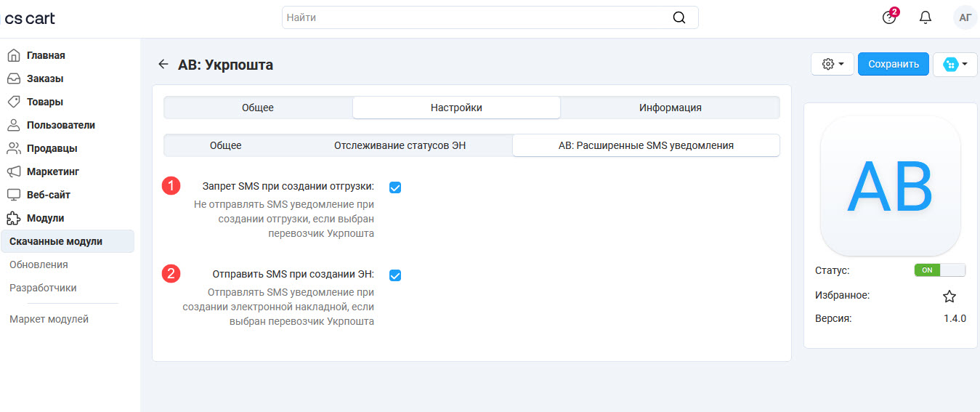
Task: Toggle Запрет SMS при создании отгрузки checkbox
Action: point(395,187)
